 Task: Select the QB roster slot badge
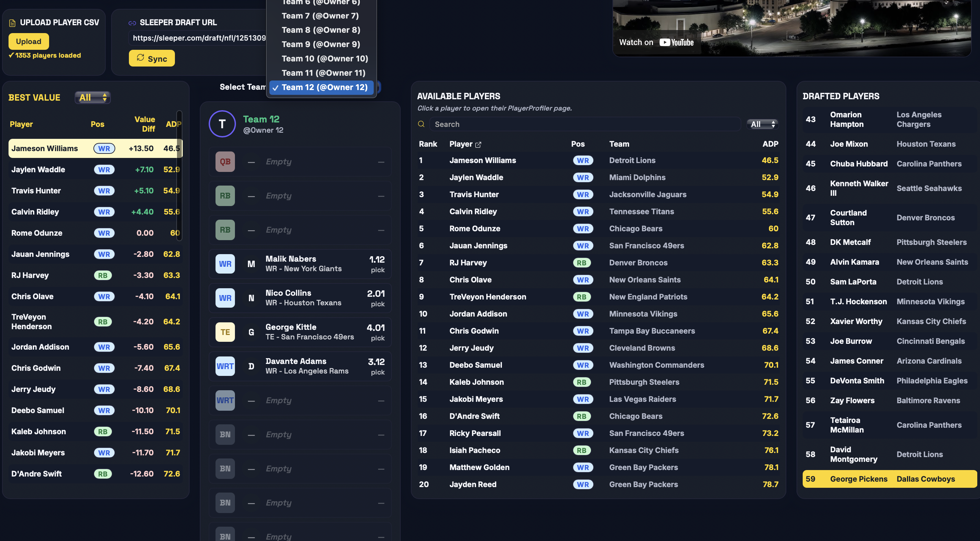tap(225, 162)
